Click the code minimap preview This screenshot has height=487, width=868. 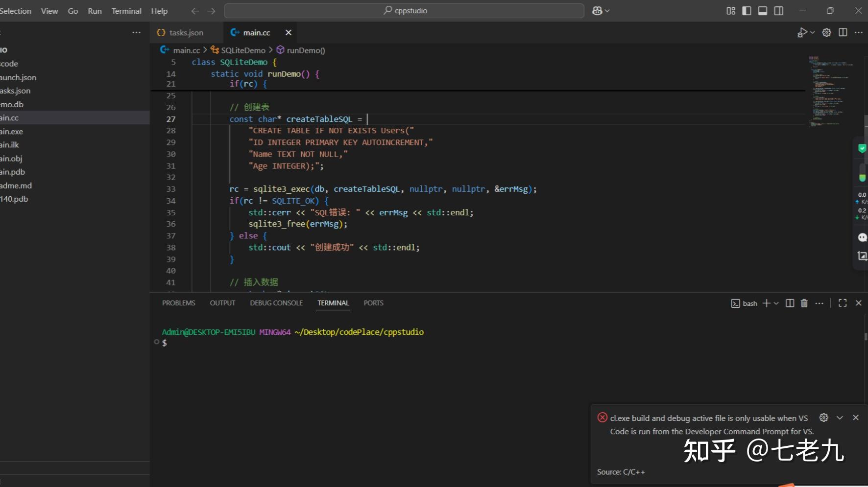coord(830,91)
